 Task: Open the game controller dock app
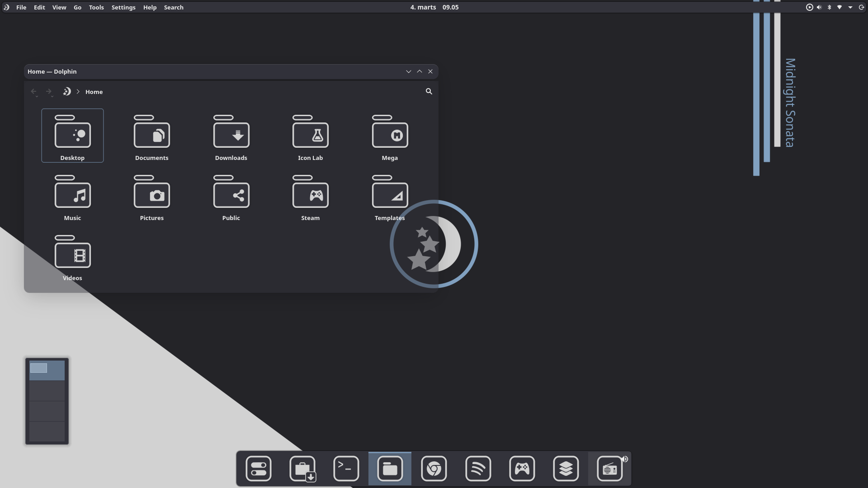(x=522, y=469)
